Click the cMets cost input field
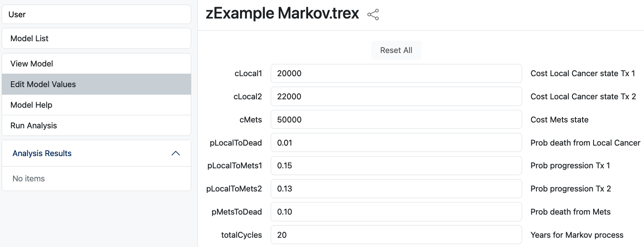Image resolution: width=644 pixels, height=247 pixels. (x=396, y=120)
